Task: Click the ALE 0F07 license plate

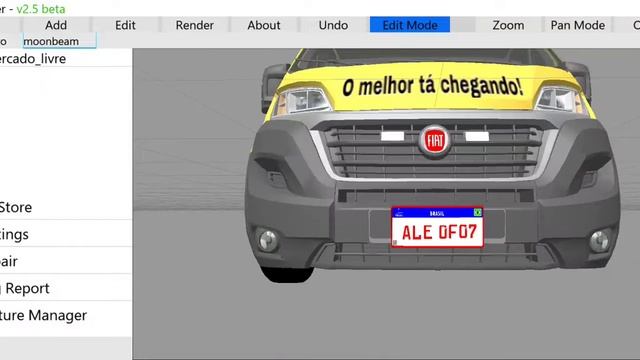Action: point(437,227)
